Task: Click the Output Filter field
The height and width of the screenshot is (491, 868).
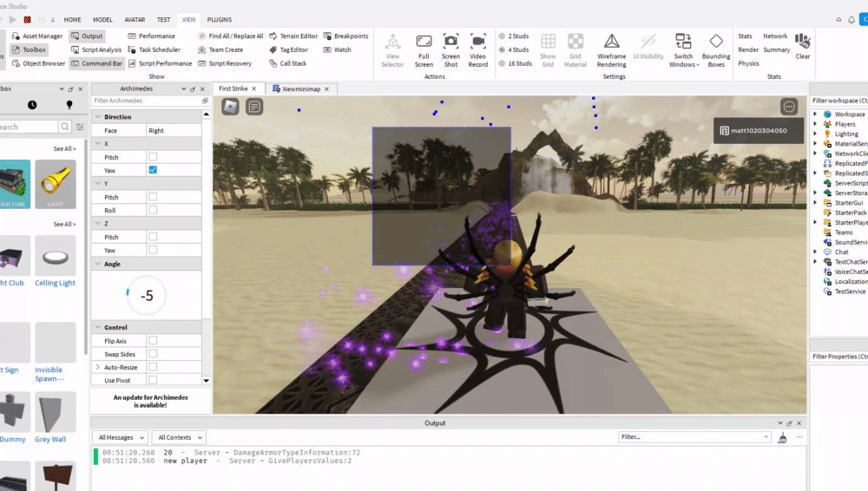Action: [694, 436]
